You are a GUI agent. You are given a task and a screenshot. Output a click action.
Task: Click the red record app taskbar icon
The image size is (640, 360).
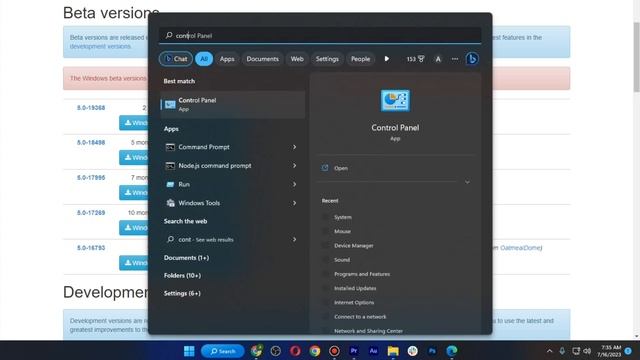click(334, 351)
